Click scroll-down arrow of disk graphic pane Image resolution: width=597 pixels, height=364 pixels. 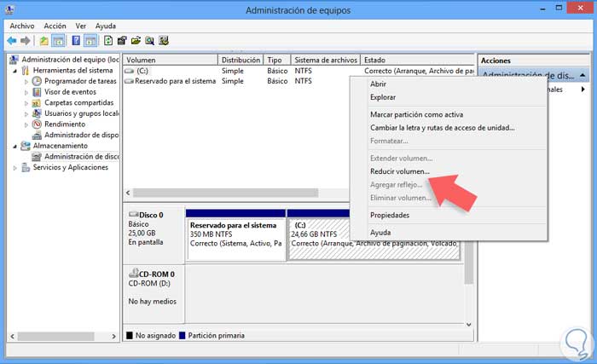tap(469, 325)
